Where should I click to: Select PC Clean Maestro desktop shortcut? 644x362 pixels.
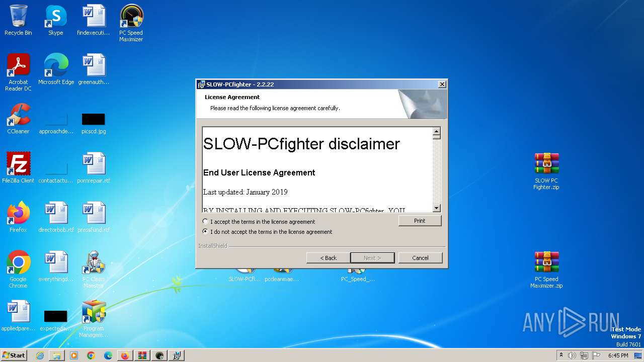[x=94, y=269]
